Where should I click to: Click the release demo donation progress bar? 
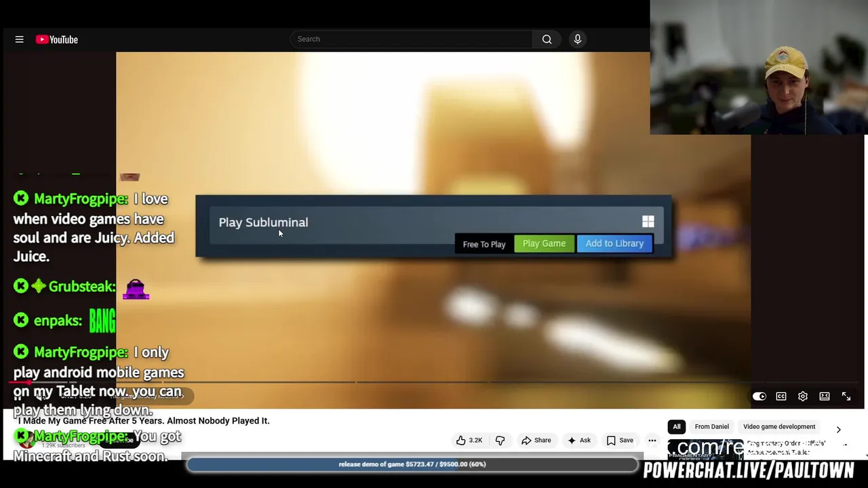click(x=412, y=464)
